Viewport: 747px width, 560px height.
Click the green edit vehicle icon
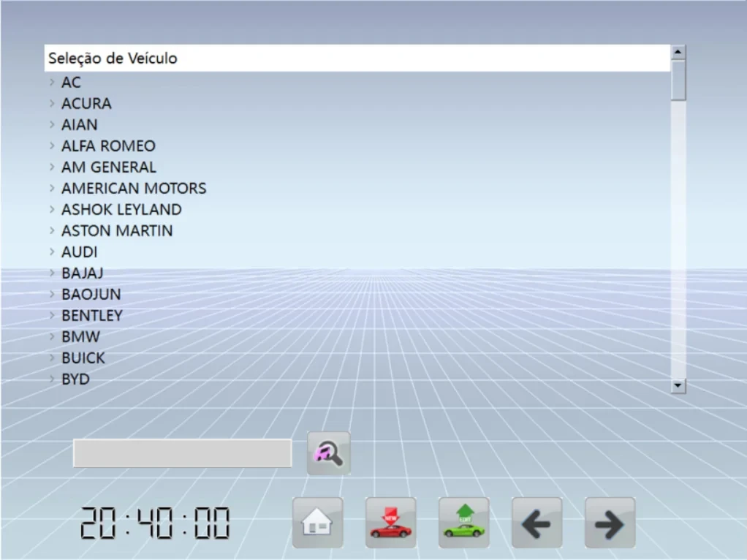pos(464,522)
